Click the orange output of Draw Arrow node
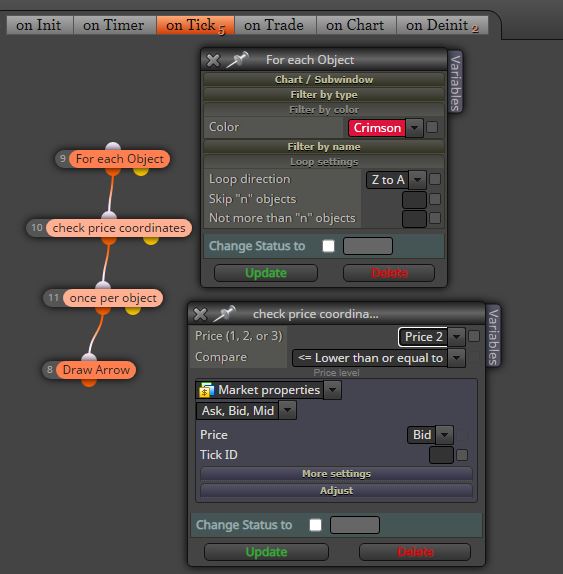563x574 pixels. (x=89, y=382)
